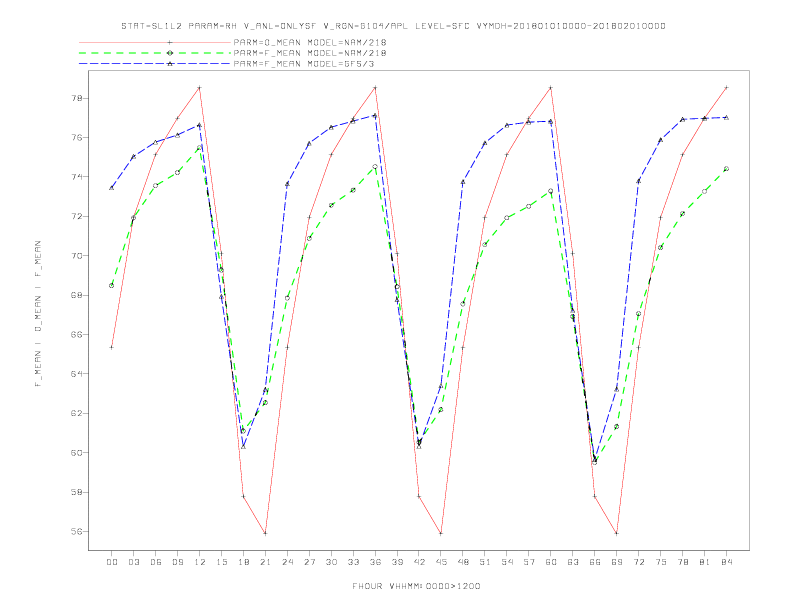The width and height of the screenshot is (792, 612).
Task: Click x-axis forecast hour label 75
Action: coord(661,562)
